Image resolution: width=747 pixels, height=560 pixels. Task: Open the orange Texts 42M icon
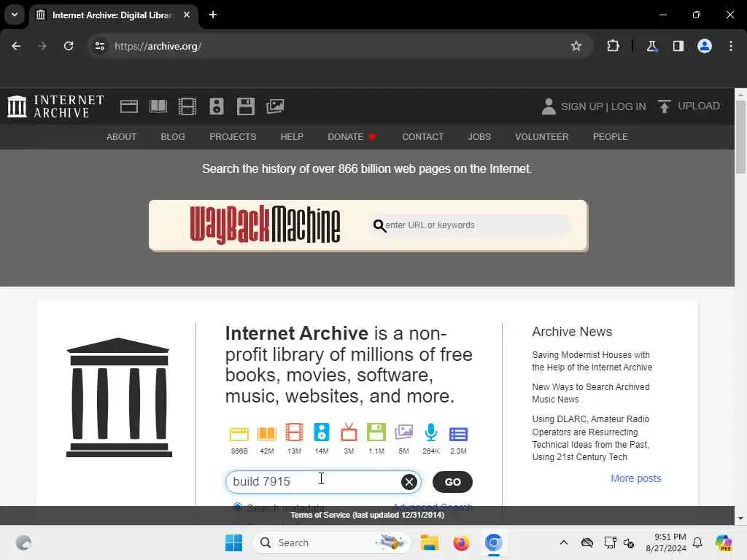tap(267, 435)
